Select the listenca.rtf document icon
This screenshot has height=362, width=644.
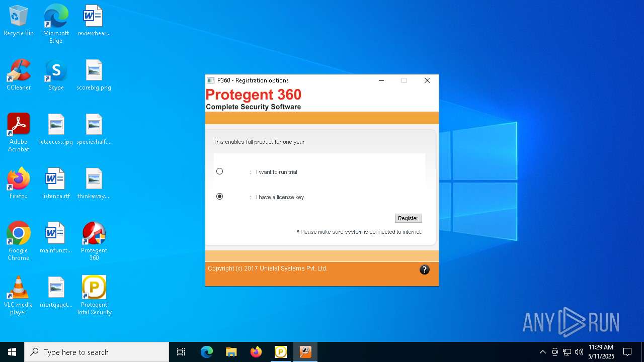tap(56, 184)
